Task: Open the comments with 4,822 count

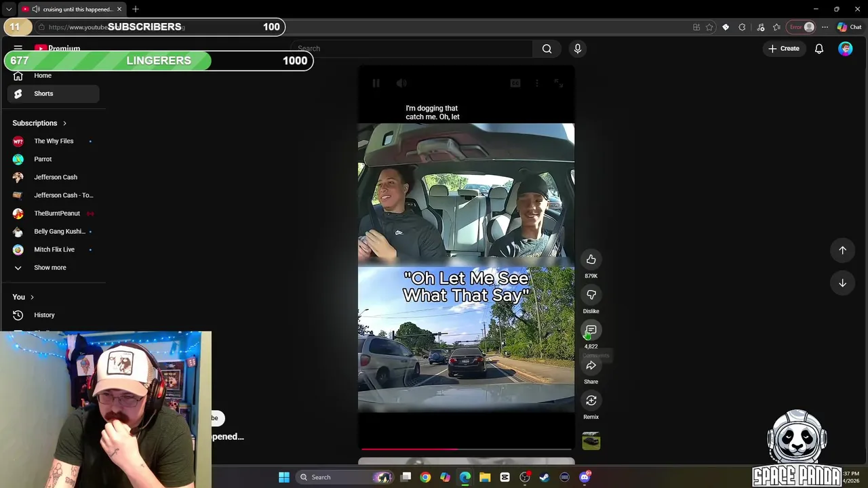Action: (x=591, y=330)
